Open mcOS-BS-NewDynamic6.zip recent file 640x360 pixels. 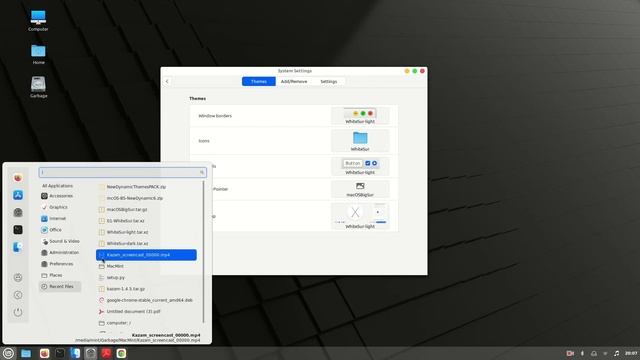(146, 198)
